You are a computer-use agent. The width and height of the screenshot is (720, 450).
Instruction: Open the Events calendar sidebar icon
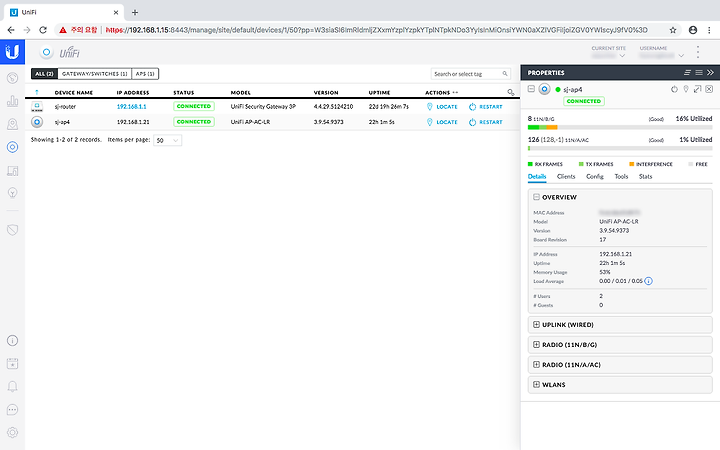pyautogui.click(x=12, y=364)
